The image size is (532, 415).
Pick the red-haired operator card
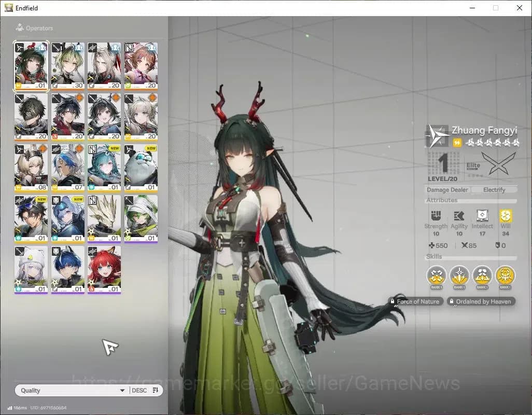tap(104, 270)
